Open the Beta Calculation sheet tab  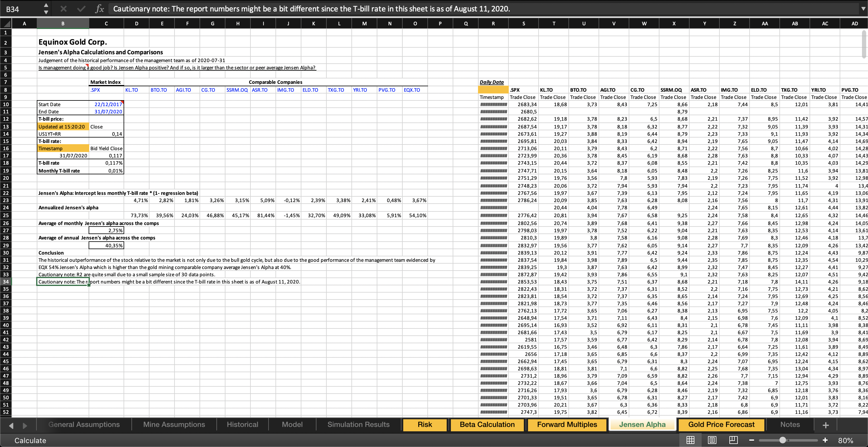[x=487, y=424]
